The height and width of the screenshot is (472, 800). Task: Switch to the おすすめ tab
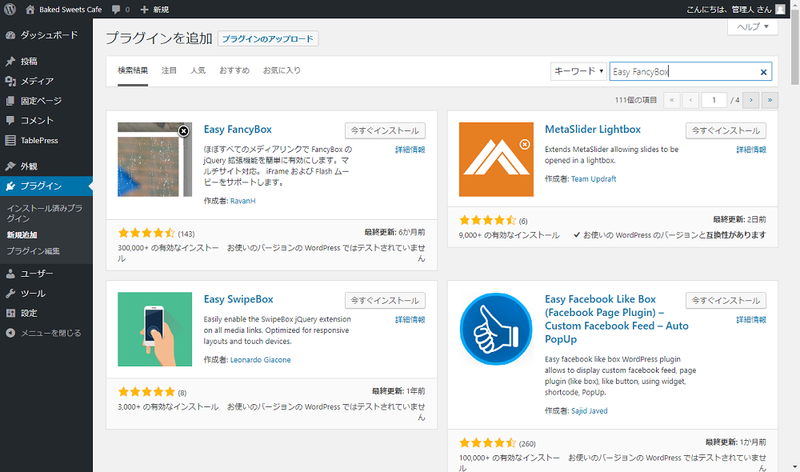(234, 71)
